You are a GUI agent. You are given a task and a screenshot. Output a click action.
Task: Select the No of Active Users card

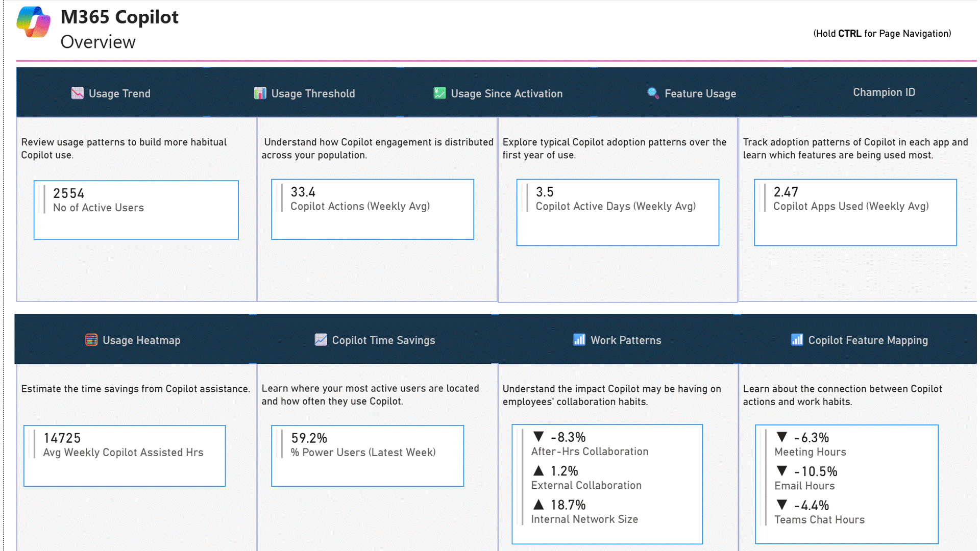pyautogui.click(x=136, y=210)
